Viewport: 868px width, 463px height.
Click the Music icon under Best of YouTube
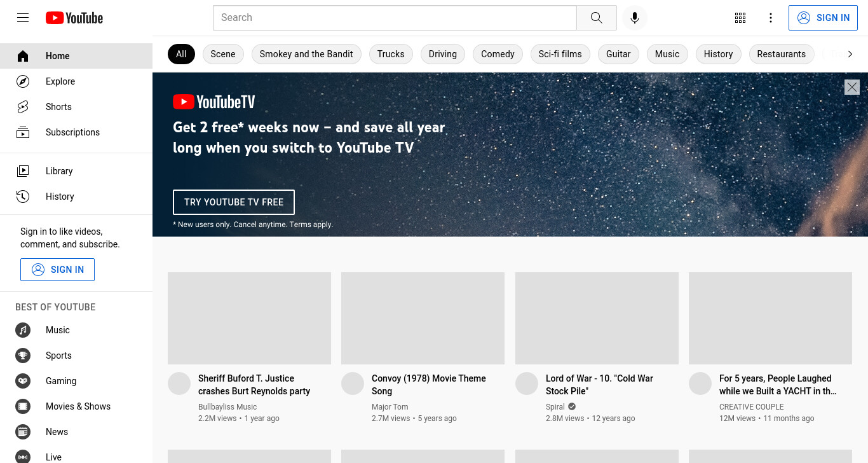click(23, 330)
